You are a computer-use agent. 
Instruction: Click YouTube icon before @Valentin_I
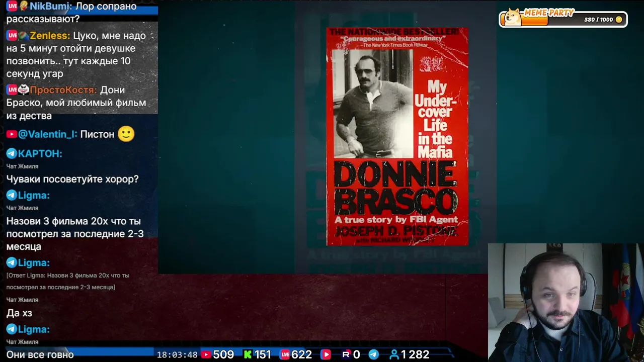coord(11,134)
